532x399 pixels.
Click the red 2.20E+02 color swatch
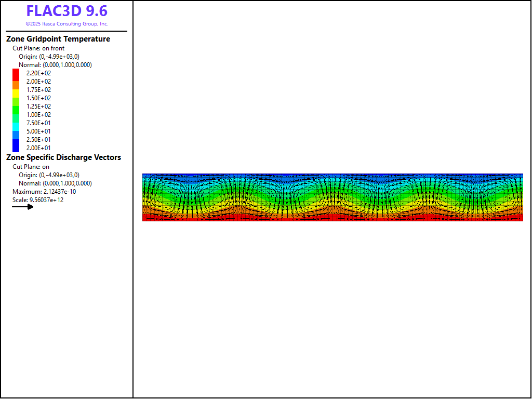16,73
